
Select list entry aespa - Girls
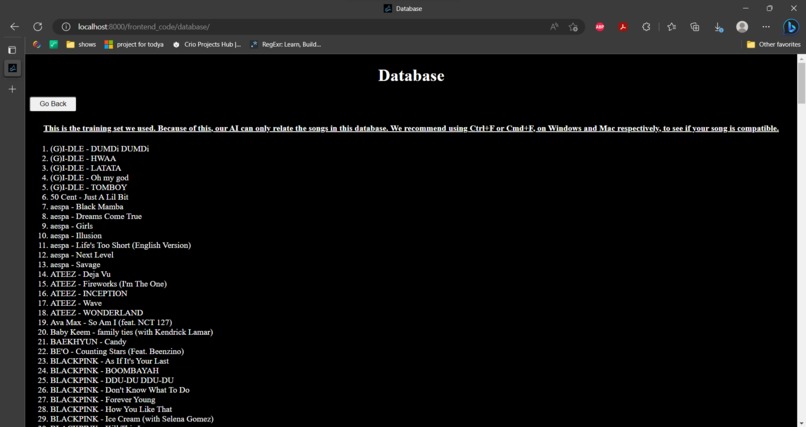pyautogui.click(x=71, y=226)
